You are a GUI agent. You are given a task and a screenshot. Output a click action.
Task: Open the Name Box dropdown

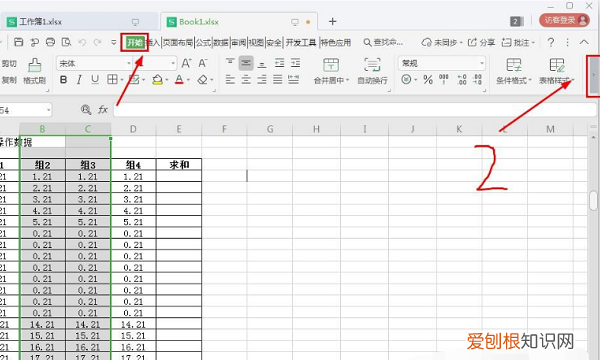click(49, 110)
